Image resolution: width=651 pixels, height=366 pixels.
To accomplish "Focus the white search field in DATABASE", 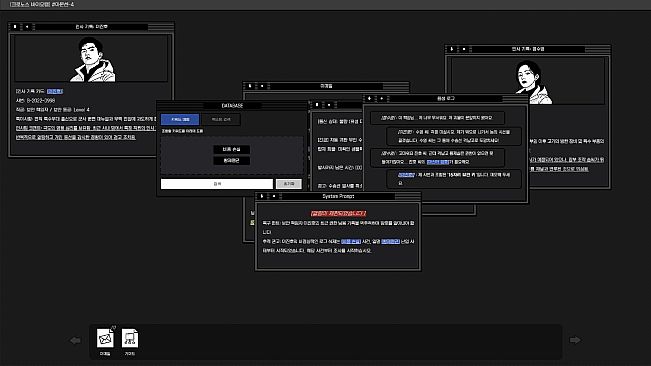I will tap(217, 184).
